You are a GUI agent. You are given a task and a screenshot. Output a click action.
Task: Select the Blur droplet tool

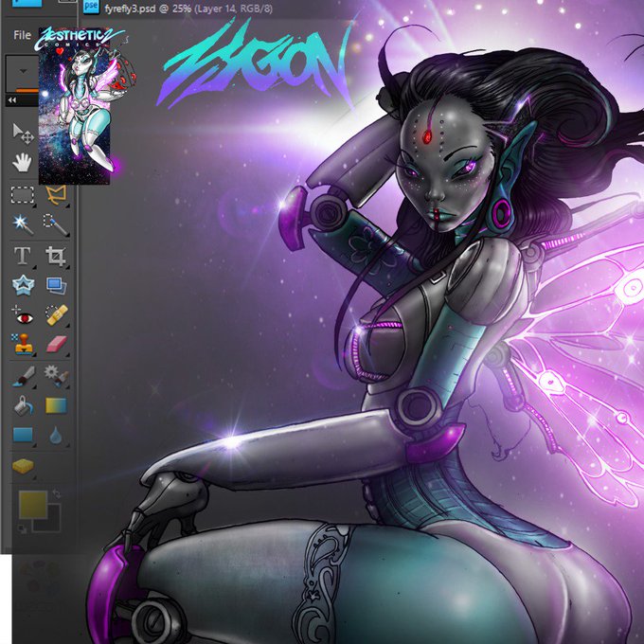point(56,436)
